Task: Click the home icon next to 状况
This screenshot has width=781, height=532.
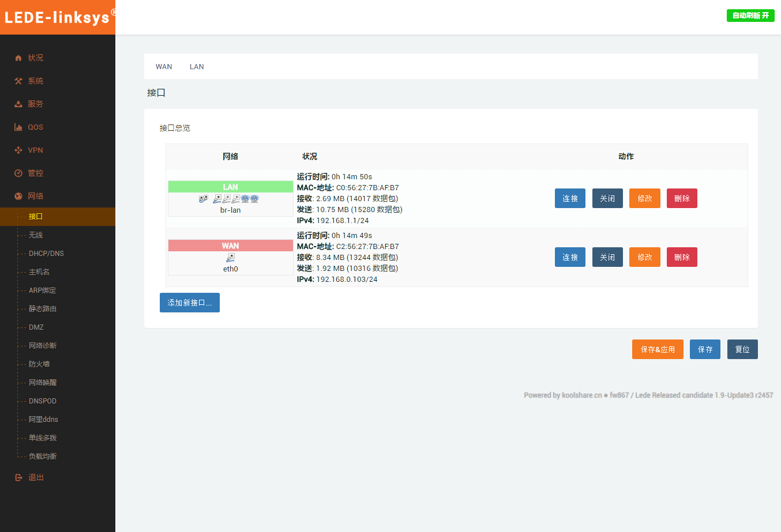Action: tap(18, 58)
